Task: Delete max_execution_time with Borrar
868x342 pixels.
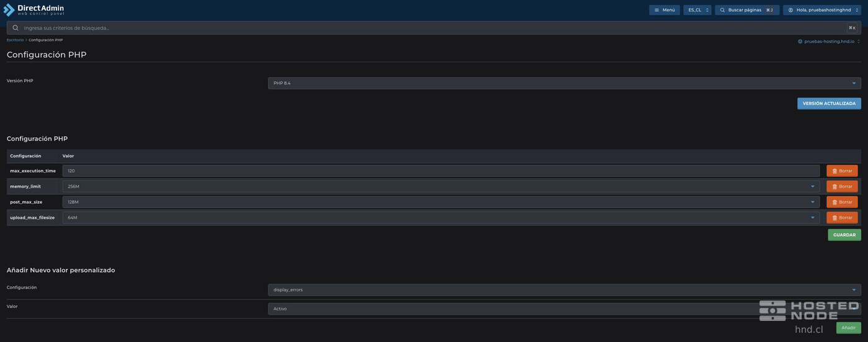Action: 842,171
